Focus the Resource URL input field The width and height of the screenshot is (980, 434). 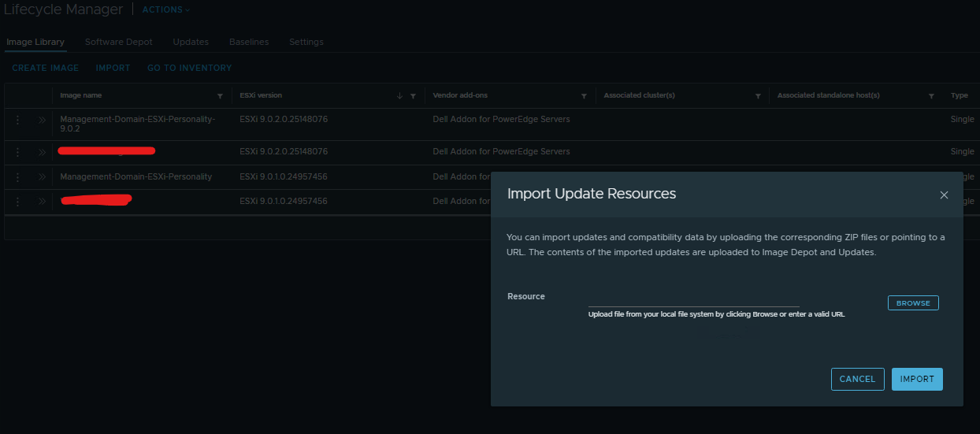tap(693, 299)
